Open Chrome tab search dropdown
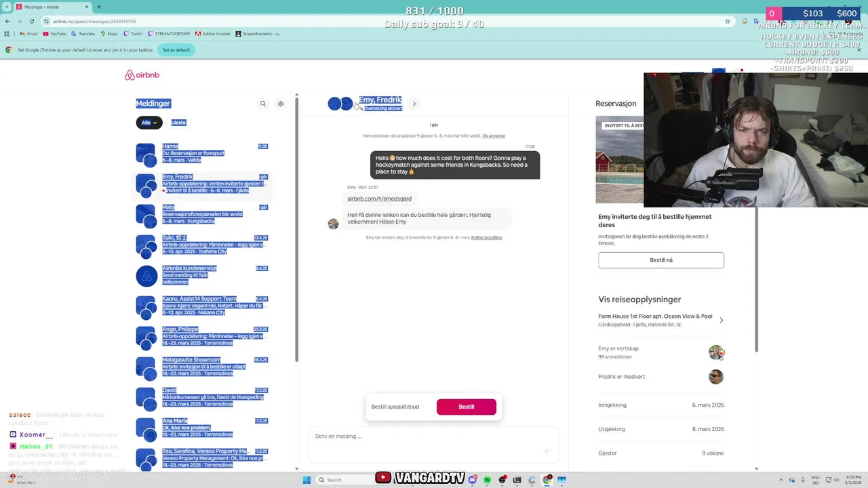868x488 pixels. click(6, 7)
